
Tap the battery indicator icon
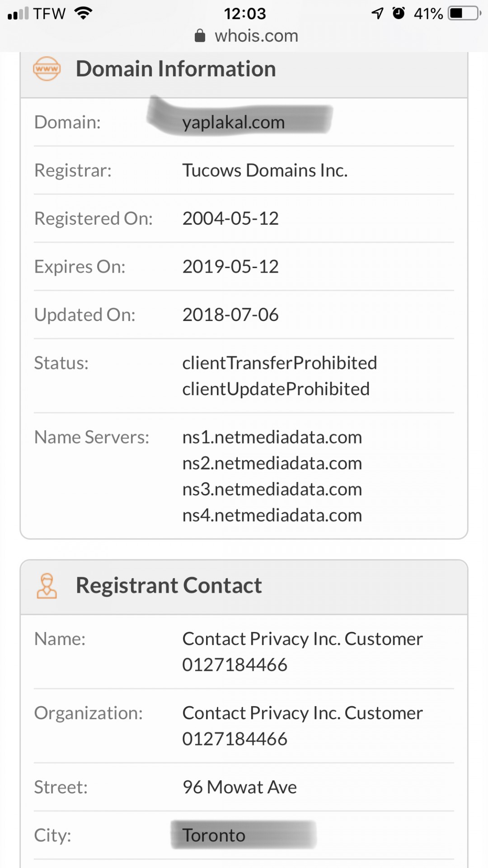point(465,13)
